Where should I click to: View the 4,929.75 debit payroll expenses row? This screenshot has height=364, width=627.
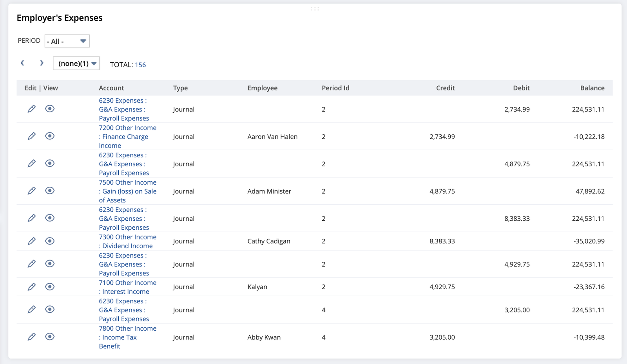coord(50,264)
